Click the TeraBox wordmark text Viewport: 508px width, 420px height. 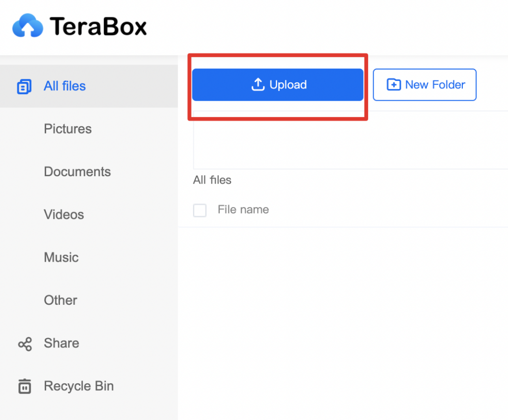pyautogui.click(x=97, y=25)
